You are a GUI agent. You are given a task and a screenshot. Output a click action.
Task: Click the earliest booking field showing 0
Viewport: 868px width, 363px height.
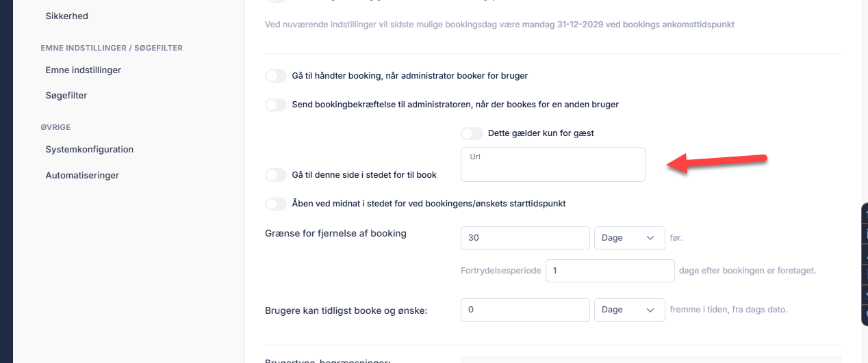click(525, 310)
